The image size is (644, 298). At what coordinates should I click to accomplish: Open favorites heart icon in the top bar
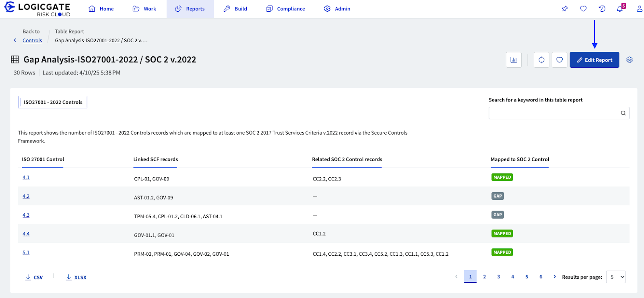click(583, 9)
